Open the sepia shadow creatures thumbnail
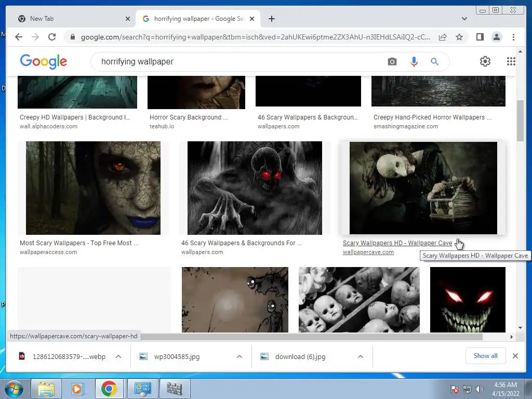Image resolution: width=532 pixels, height=399 pixels. 235,300
